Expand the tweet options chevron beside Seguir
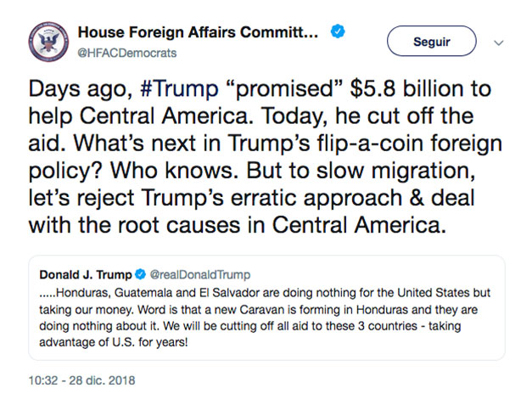532x394 pixels. (498, 42)
